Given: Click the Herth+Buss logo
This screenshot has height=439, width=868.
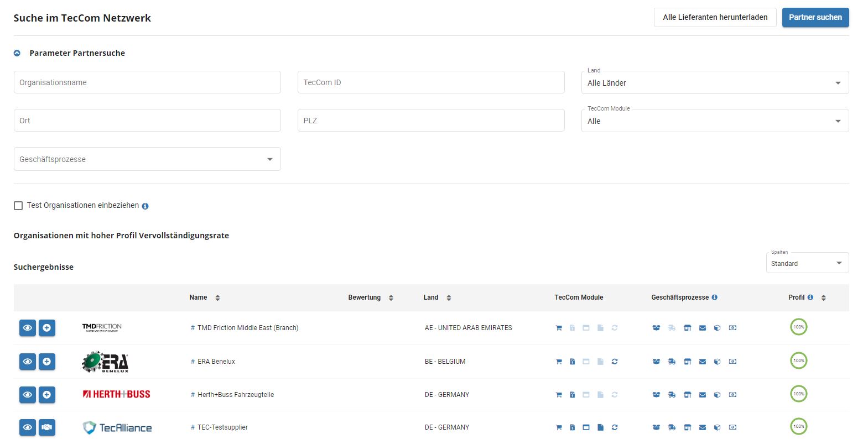Looking at the screenshot, I should 116,394.
